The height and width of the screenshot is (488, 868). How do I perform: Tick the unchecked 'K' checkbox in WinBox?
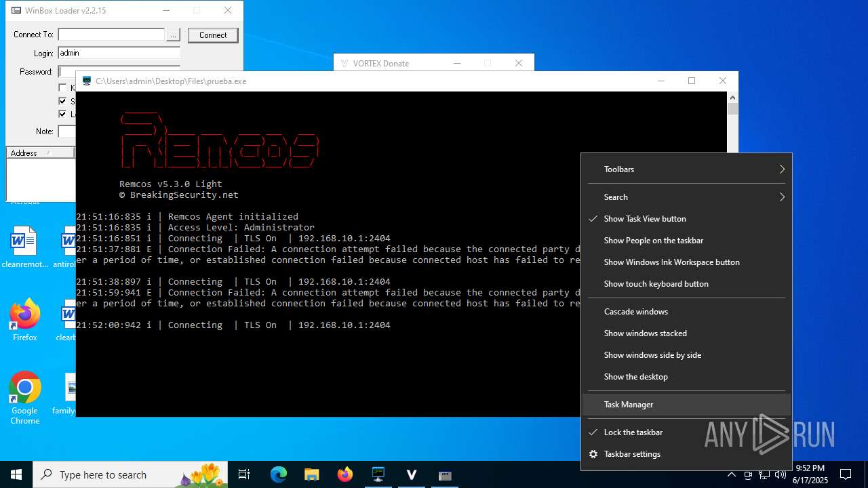(x=62, y=87)
